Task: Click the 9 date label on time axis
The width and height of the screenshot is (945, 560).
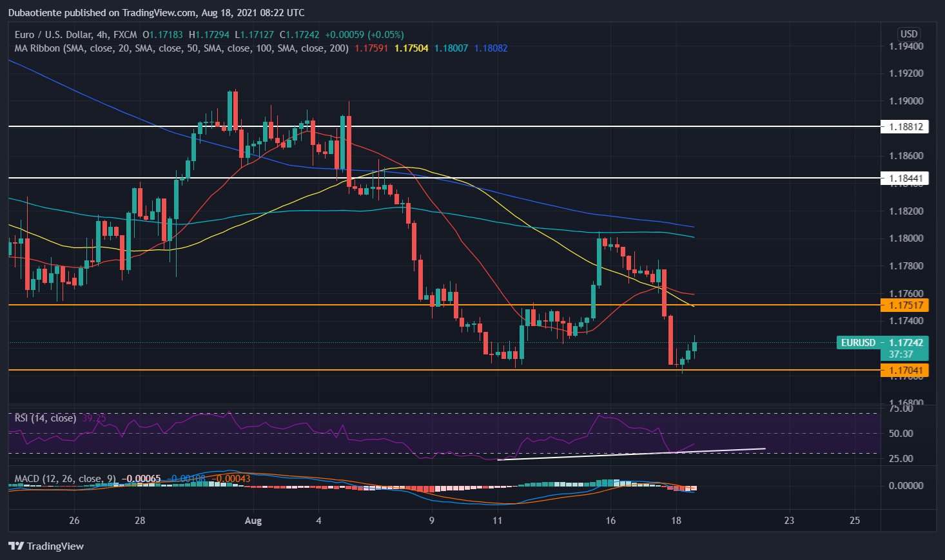Action: pos(431,521)
